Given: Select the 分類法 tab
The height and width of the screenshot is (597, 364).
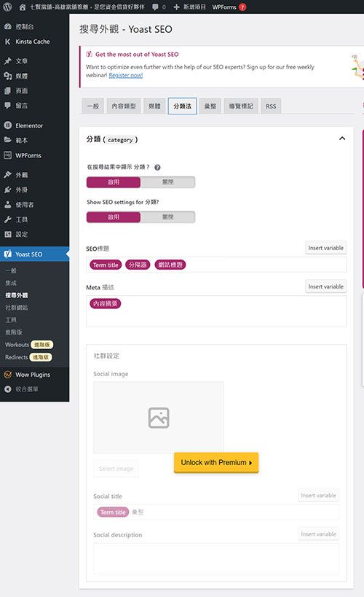Looking at the screenshot, I should click(x=182, y=106).
